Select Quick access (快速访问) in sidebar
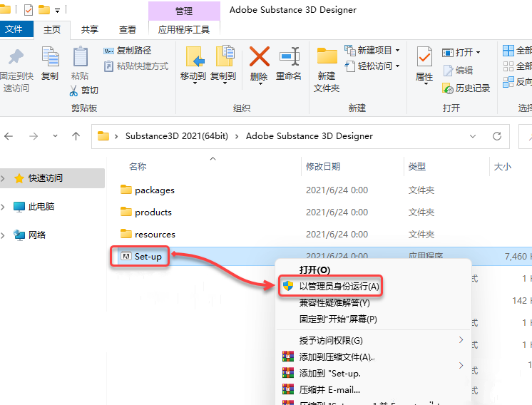The width and height of the screenshot is (532, 405). (x=46, y=178)
